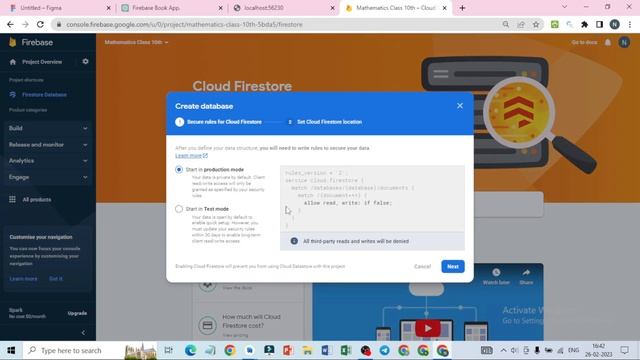
Task: Click the zoom magnifier in address bar
Action: pyautogui.click(x=506, y=24)
